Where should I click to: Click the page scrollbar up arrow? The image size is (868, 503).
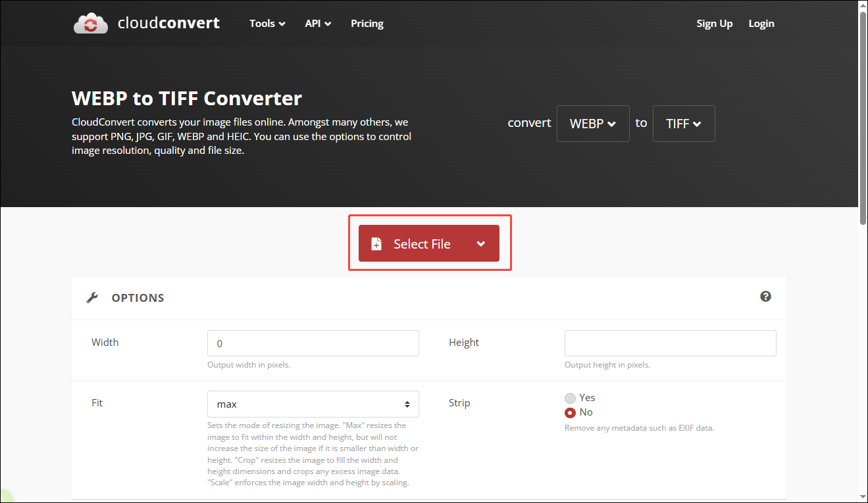[861, 5]
